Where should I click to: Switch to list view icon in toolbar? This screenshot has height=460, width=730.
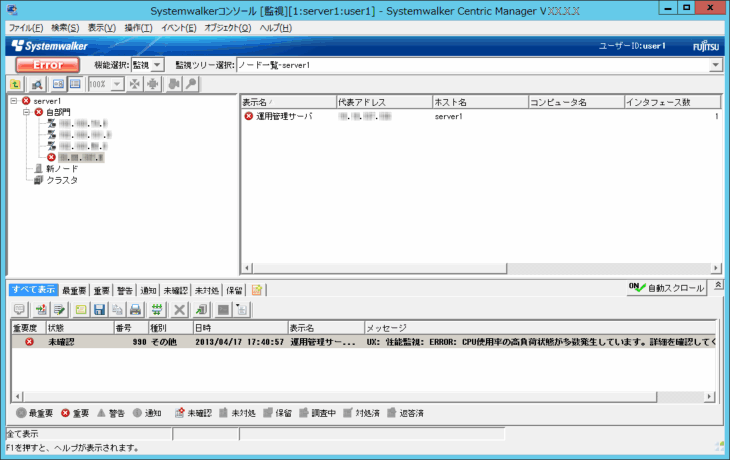[x=75, y=84]
